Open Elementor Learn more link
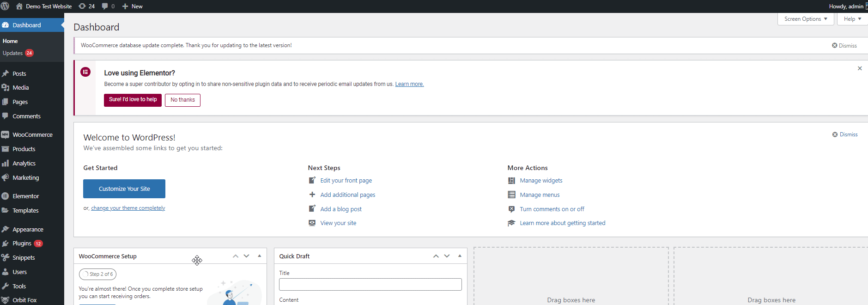 (409, 84)
